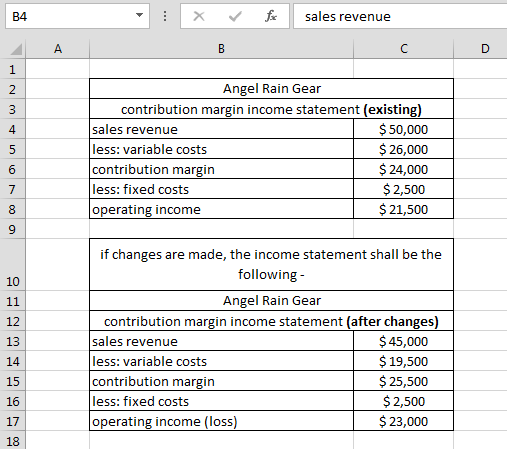Click the formula bar options dots handle
The height and width of the screenshot is (449, 507).
(x=165, y=16)
